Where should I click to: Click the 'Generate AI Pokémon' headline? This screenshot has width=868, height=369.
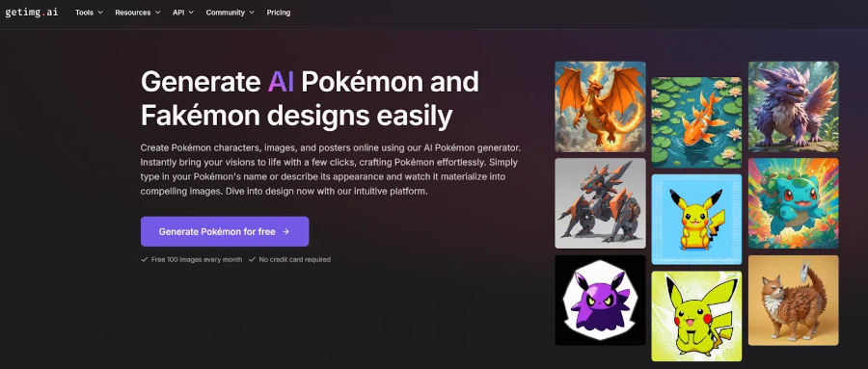[310, 99]
